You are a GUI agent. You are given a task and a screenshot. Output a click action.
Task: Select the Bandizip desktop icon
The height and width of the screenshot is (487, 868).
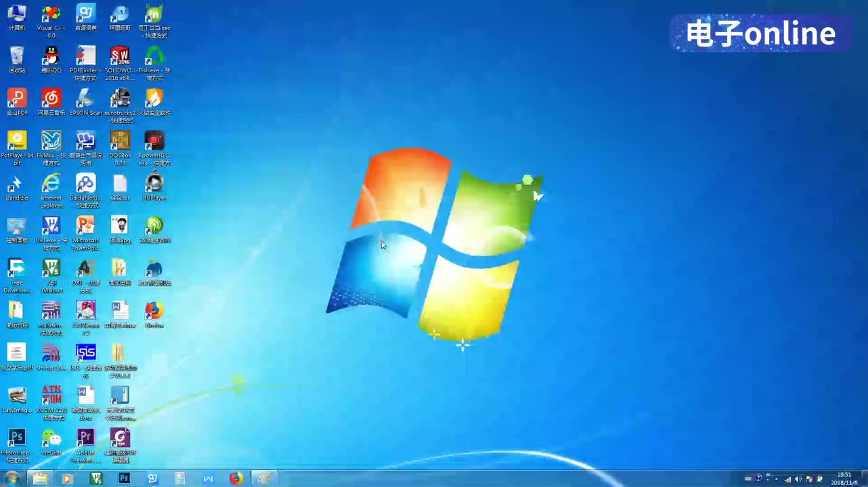[x=17, y=188]
